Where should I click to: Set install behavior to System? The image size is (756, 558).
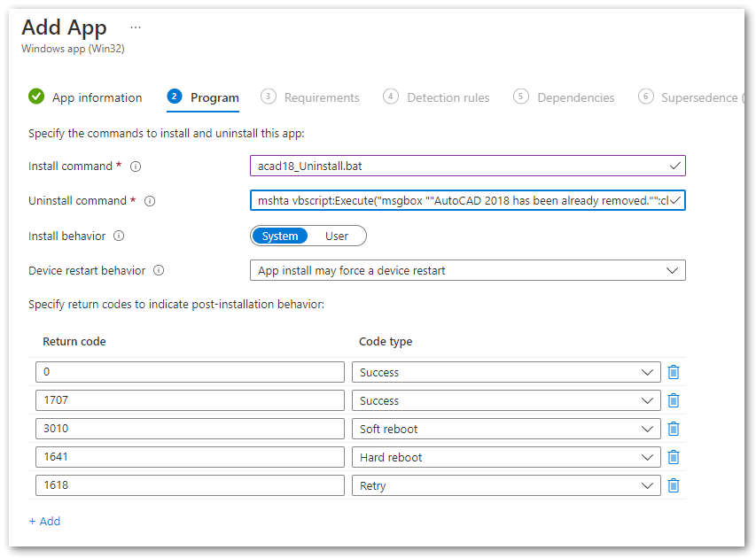click(x=280, y=236)
